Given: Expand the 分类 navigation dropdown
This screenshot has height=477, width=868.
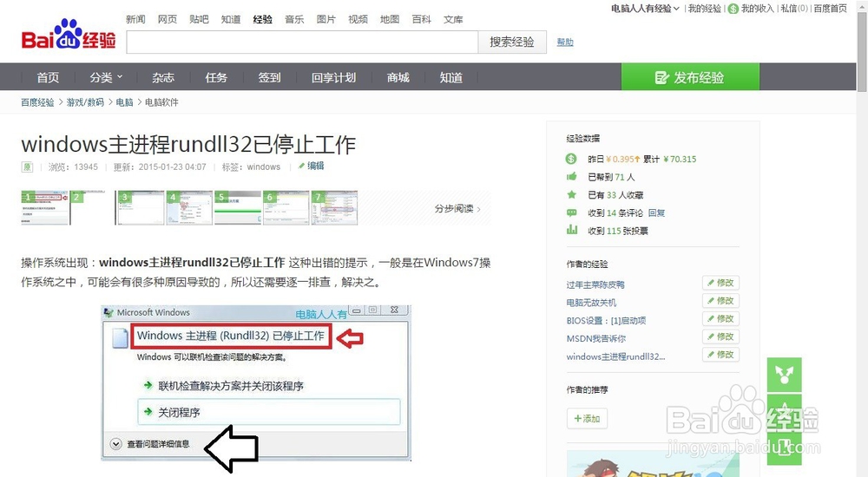Looking at the screenshot, I should pos(106,77).
